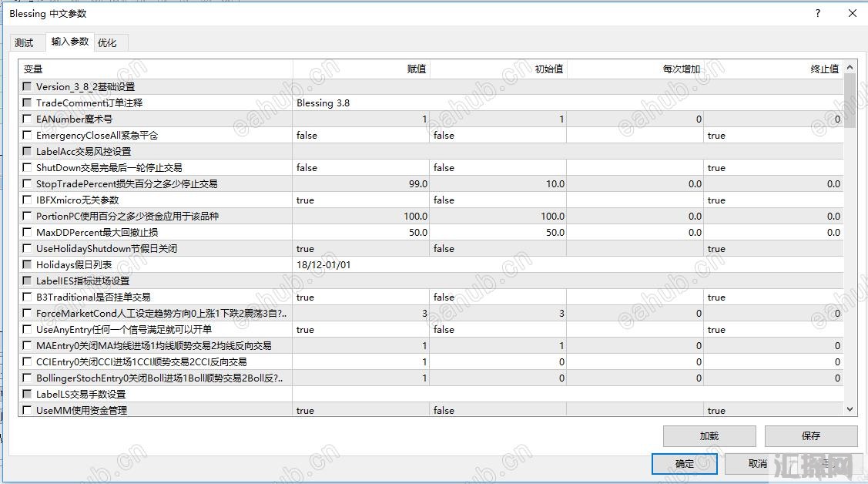Check the B3Traditional parameter box
Screen dimensions: 868x484
pos(27,297)
